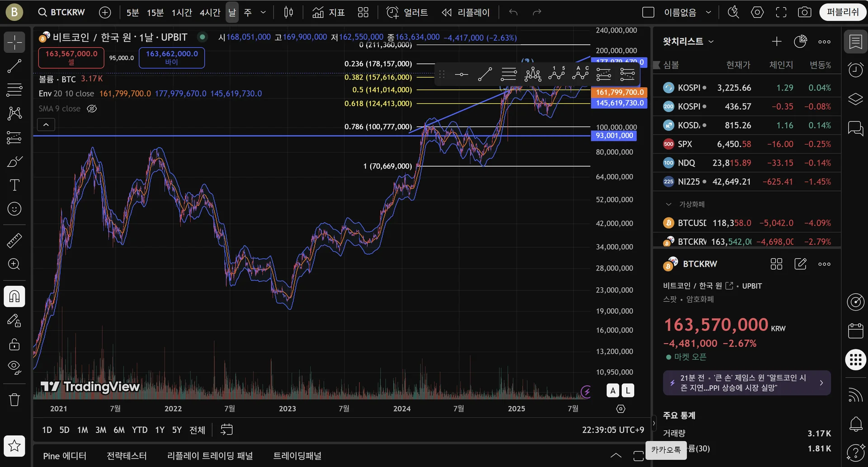
Task: Open the interval dropdown arrow
Action: point(263,12)
